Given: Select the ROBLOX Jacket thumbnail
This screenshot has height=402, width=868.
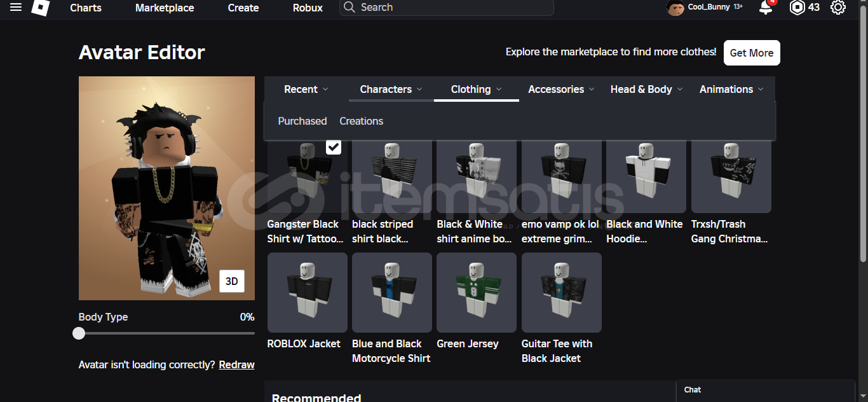Looking at the screenshot, I should 308,293.
